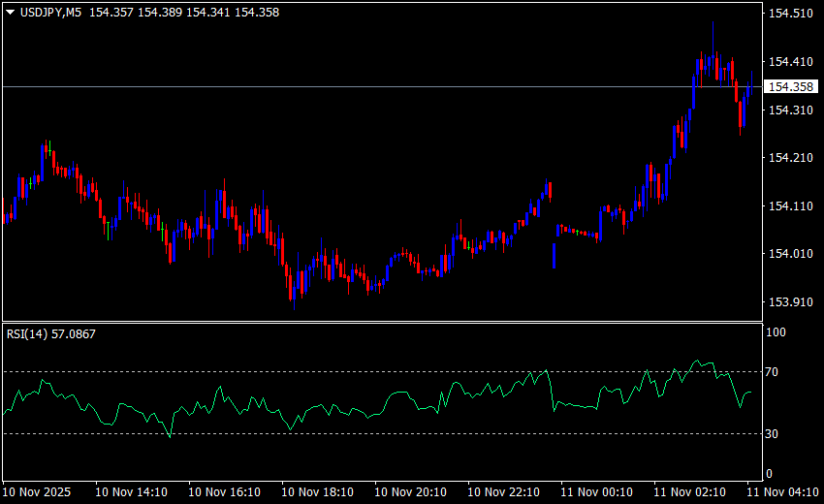Click the isolated blue gap candle near 154.010
Viewport: 824px width, 504px height.
point(554,256)
